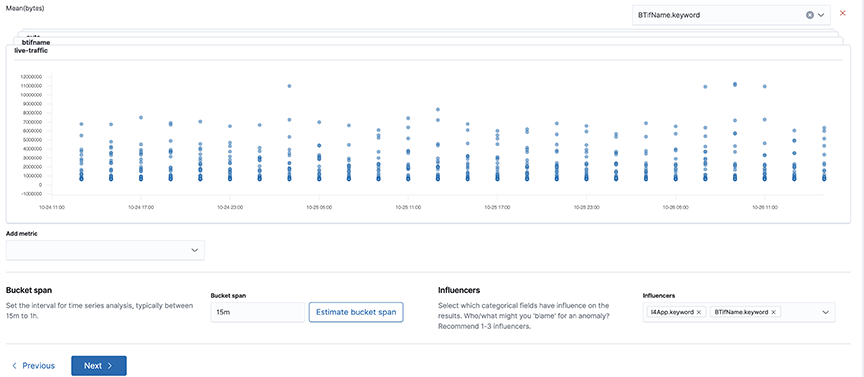Bring the btifname chart card forward

point(36,42)
